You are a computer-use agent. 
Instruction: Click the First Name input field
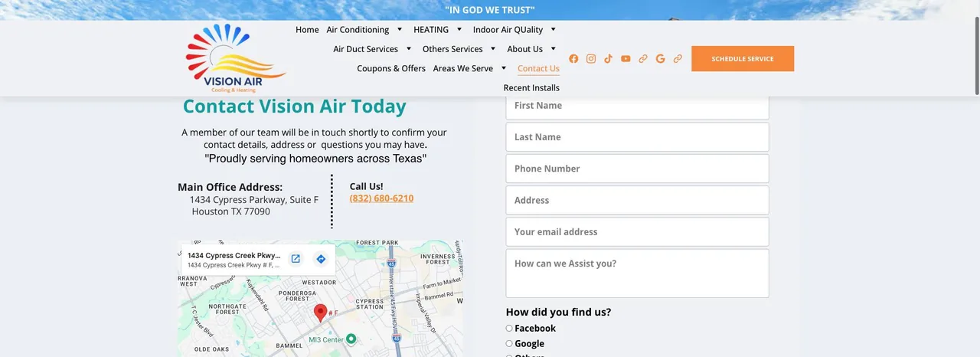click(x=637, y=106)
